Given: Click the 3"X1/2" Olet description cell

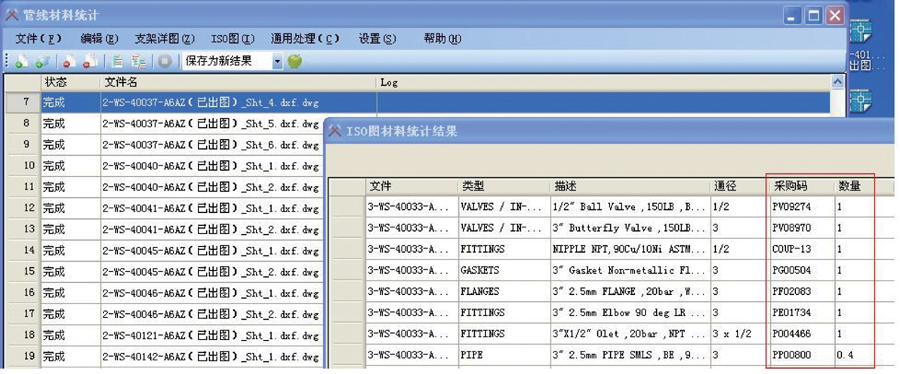Looking at the screenshot, I should [630, 334].
